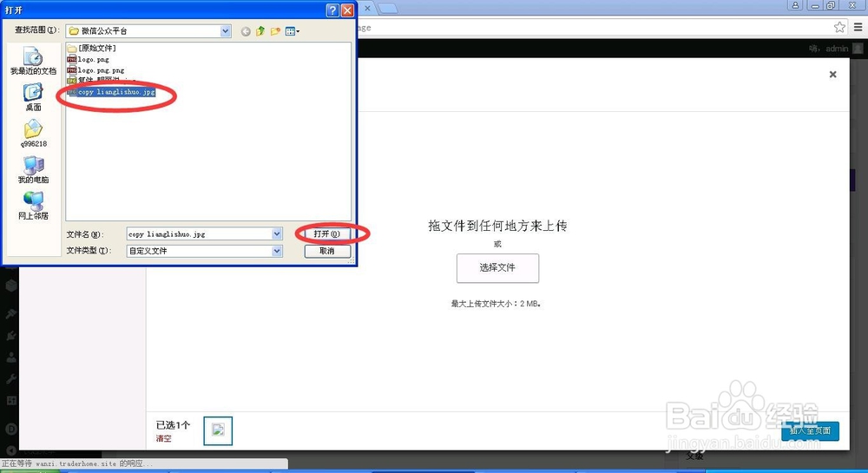Expand the 文件名 dropdown arrow
This screenshot has height=473, width=868.
click(277, 234)
